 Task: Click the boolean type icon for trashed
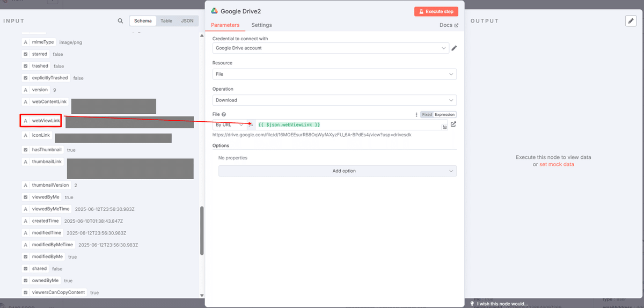25,66
